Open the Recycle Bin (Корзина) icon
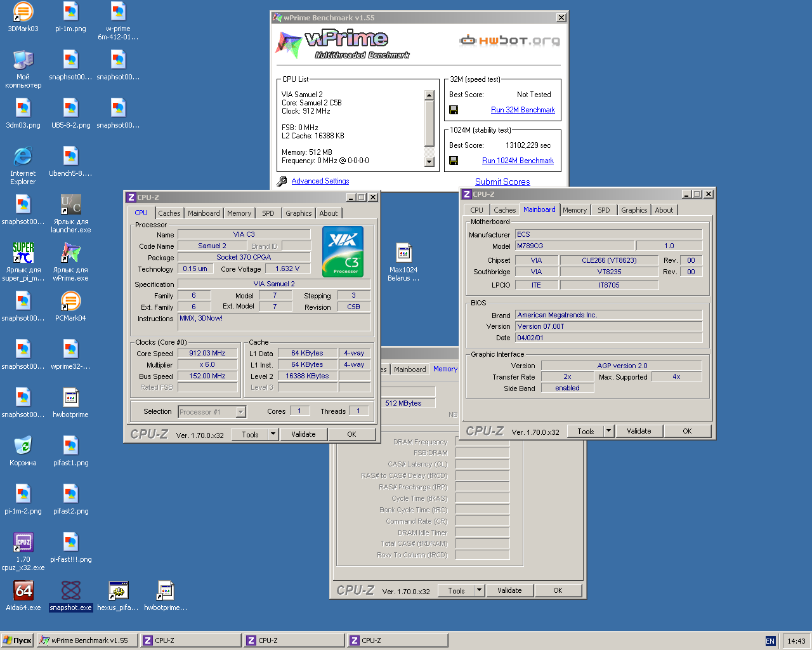The height and width of the screenshot is (650, 812). pos(23,451)
